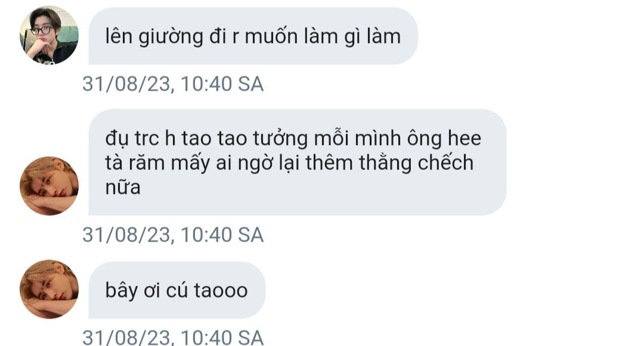Select the 'lên giường đi r muốn làm gì làm' bubble
The height and width of the screenshot is (346, 644).
253,36
